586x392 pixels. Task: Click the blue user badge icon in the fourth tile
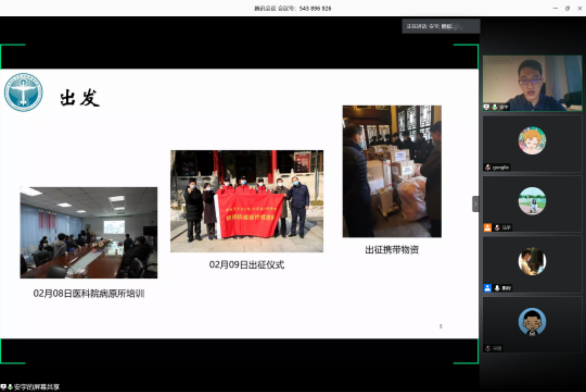(x=487, y=288)
